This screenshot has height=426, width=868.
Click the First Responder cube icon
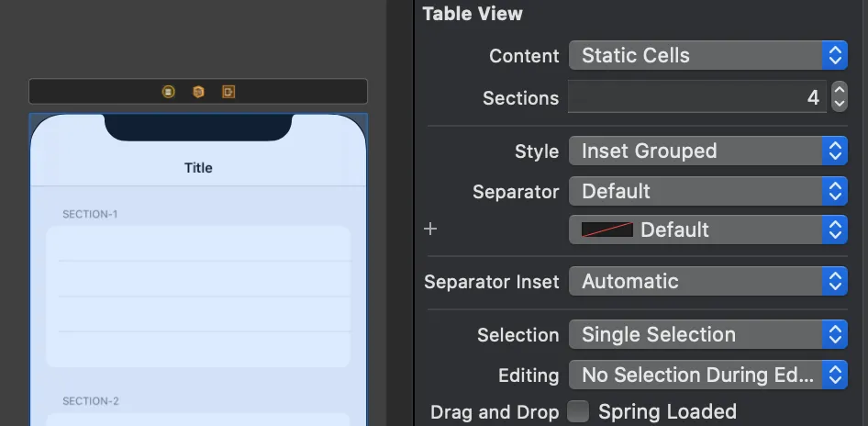click(198, 92)
